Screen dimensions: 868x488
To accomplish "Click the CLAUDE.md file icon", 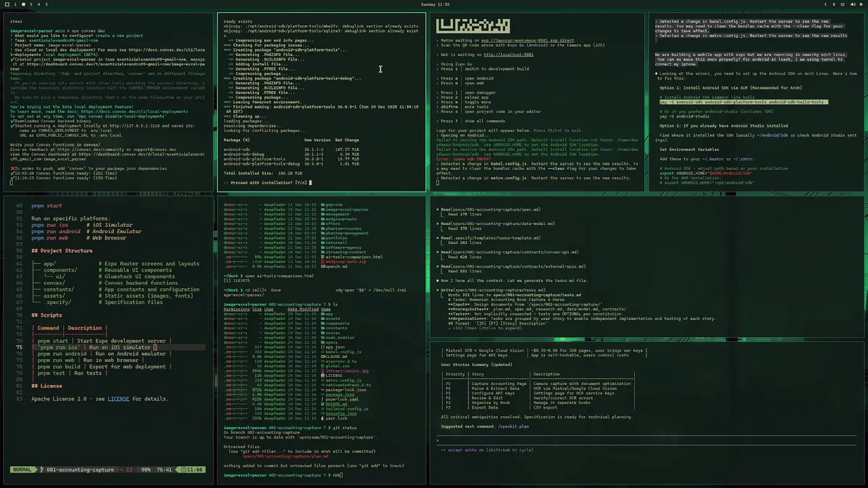I will point(323,357).
